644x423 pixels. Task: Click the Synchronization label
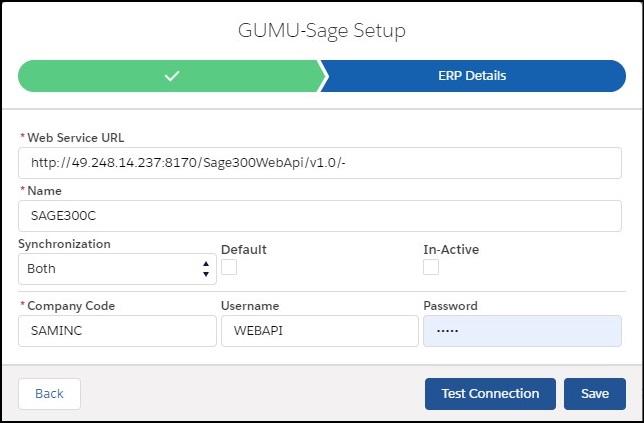[x=64, y=244]
